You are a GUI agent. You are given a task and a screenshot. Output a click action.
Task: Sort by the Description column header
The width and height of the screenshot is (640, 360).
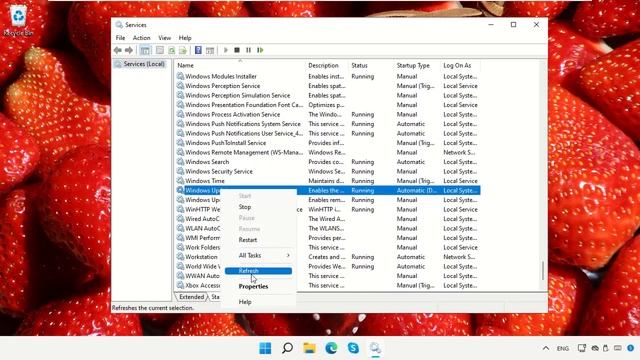pos(327,65)
